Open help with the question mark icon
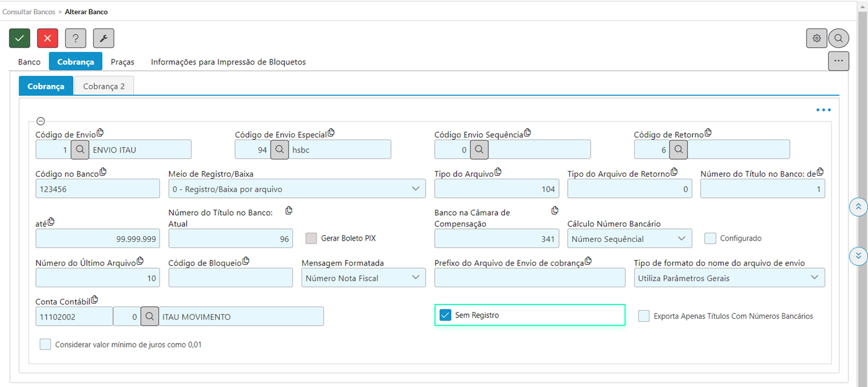The width and height of the screenshot is (868, 387). pyautogui.click(x=76, y=38)
